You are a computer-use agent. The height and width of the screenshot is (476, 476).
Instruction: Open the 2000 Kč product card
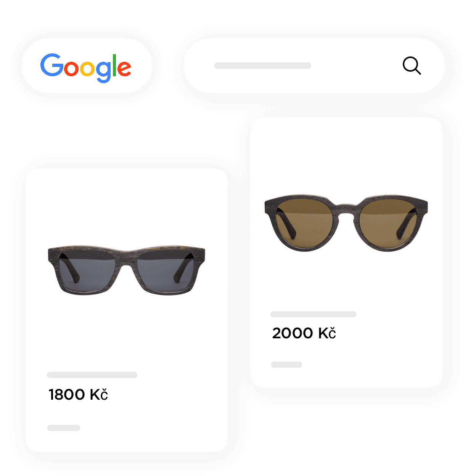click(346, 252)
